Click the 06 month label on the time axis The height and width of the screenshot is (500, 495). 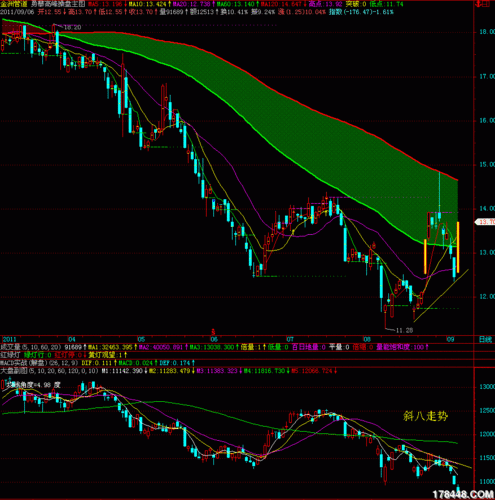click(214, 339)
